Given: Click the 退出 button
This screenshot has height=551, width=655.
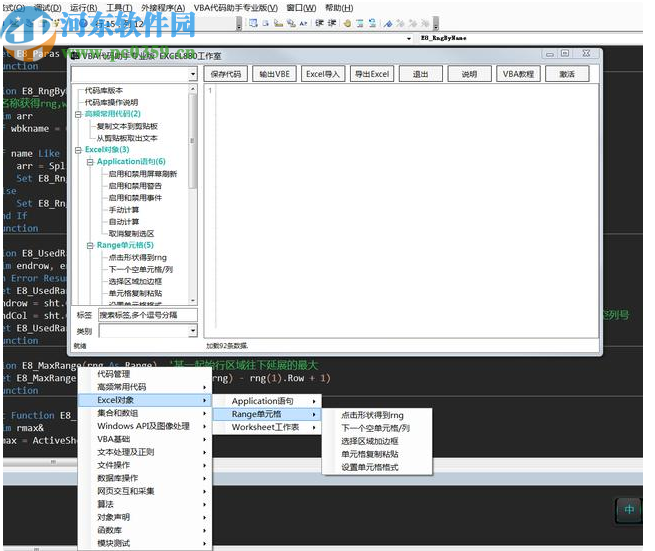Looking at the screenshot, I should pyautogui.click(x=420, y=74).
